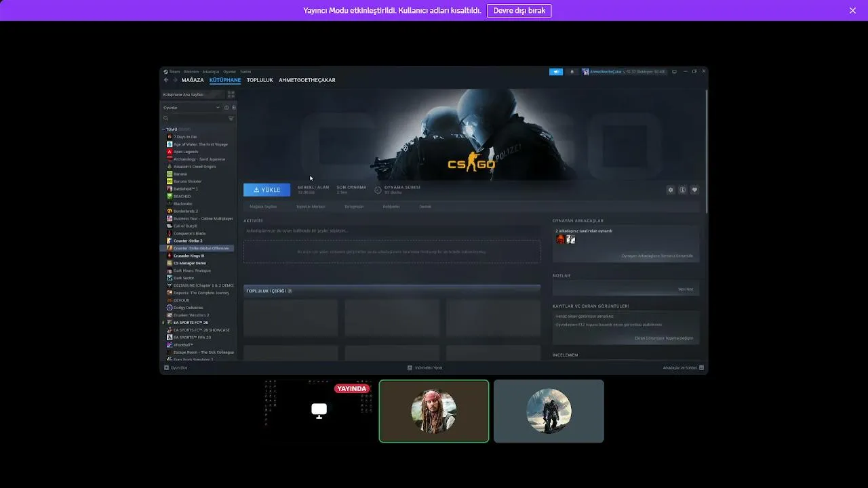
Task: Click the Crusader Kings III game icon
Action: point(170,256)
